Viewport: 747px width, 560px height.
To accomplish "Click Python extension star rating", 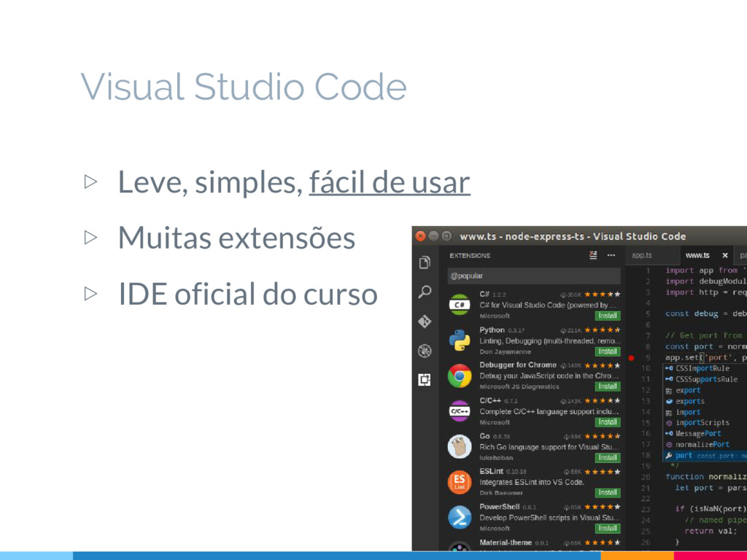I will click(603, 330).
